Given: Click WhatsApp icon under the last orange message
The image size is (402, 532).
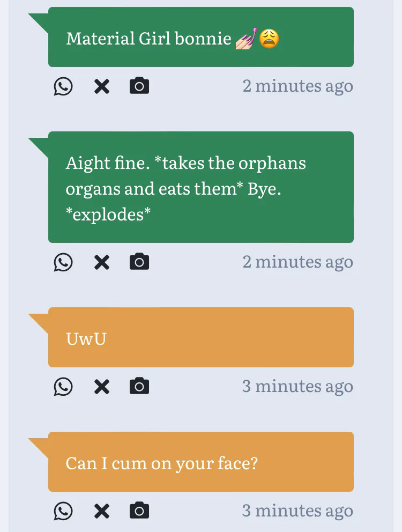Looking at the screenshot, I should [63, 511].
